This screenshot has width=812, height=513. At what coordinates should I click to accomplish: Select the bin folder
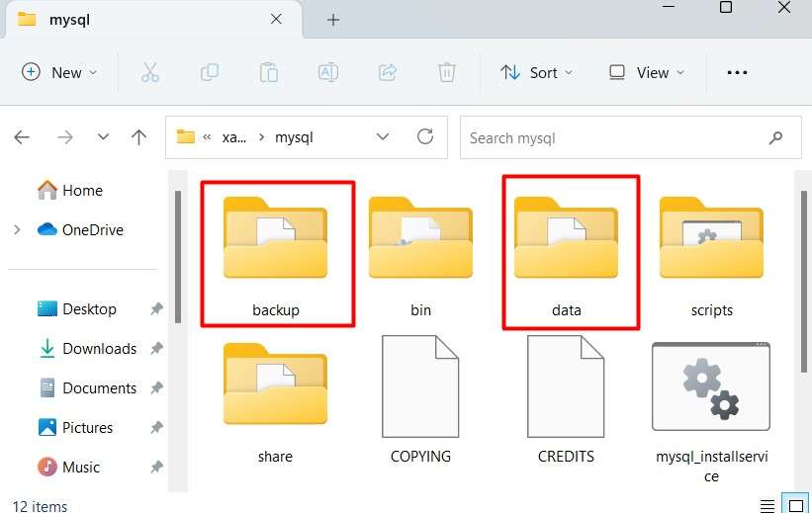coord(420,256)
